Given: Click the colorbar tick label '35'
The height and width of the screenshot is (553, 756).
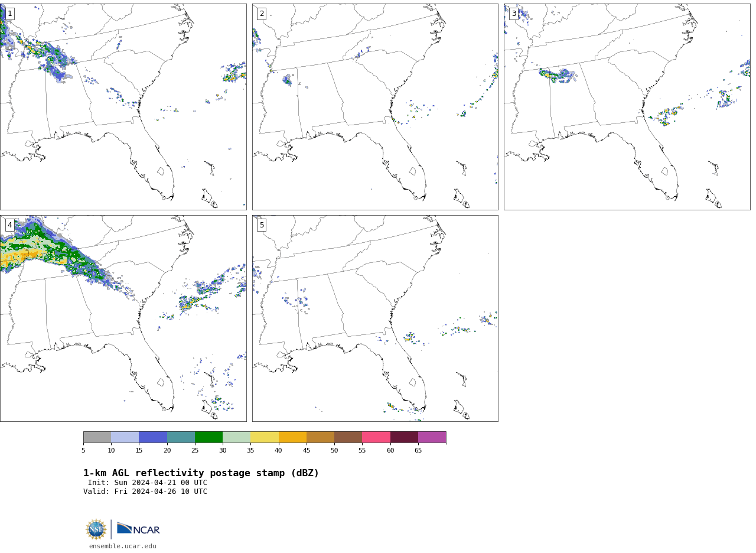Looking at the screenshot, I should coord(250,451).
